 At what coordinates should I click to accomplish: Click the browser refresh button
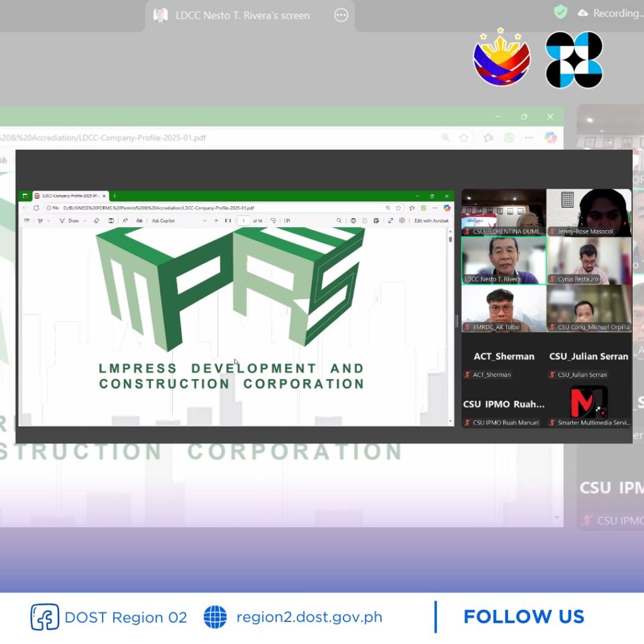36,208
